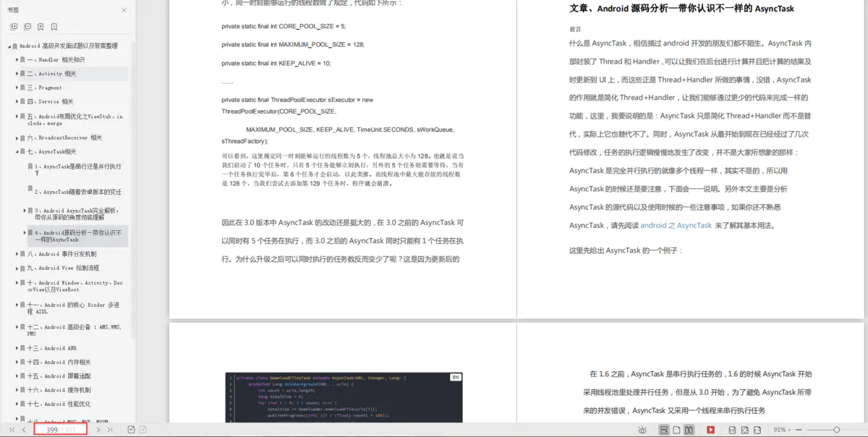868x437 pixels.
Task: Open bookmark 十、Android Window、Activity、DecorView
Action: [75, 286]
